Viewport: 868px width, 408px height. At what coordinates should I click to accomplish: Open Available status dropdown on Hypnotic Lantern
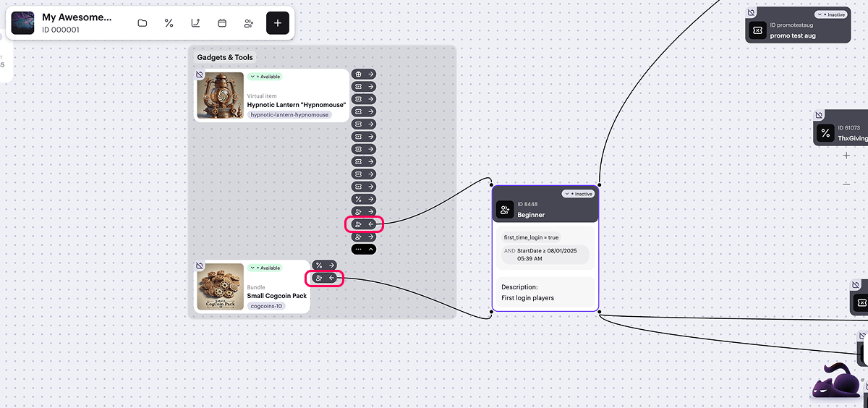pos(265,77)
